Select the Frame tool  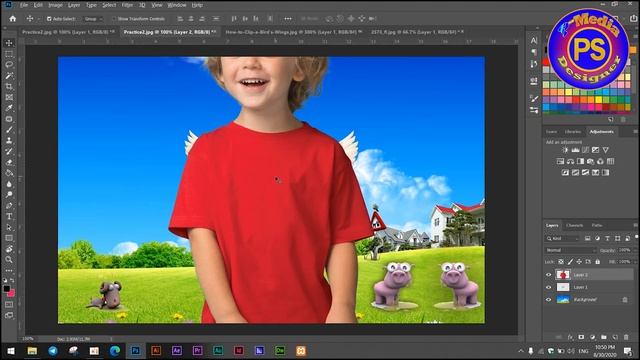[x=9, y=97]
